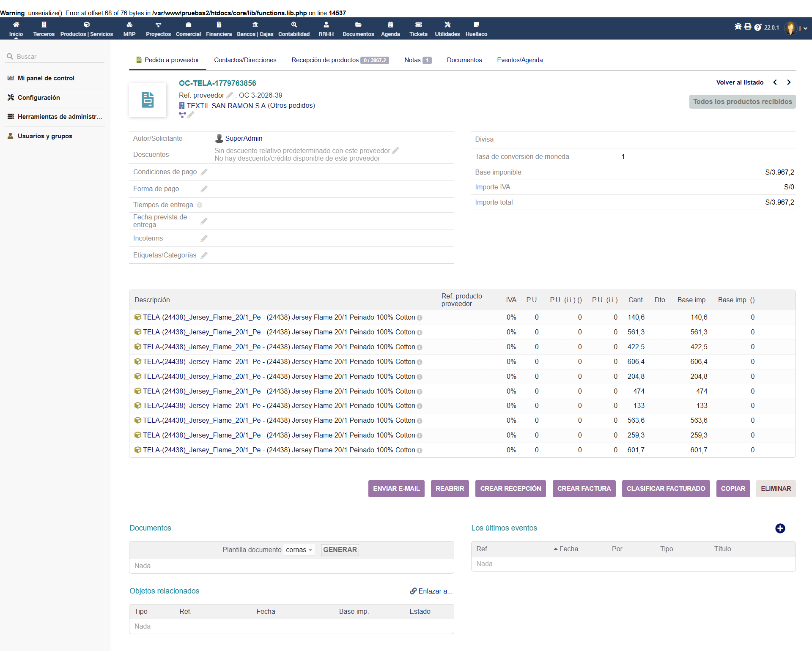This screenshot has width=812, height=651.
Task: Add new event with plus icon
Action: coord(780,528)
